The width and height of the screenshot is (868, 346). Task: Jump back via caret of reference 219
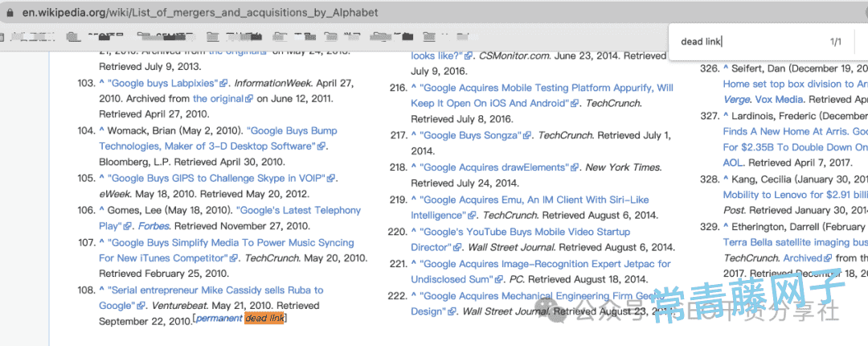click(x=414, y=199)
